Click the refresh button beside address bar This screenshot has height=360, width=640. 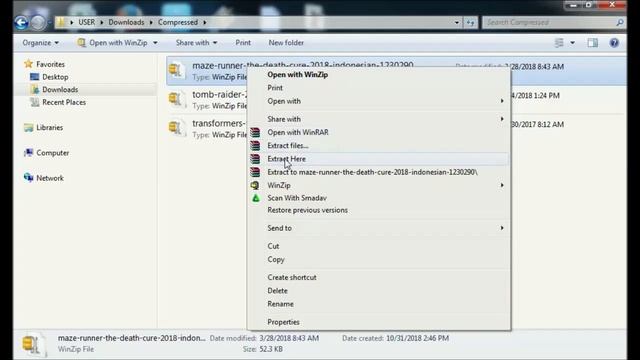pos(470,22)
